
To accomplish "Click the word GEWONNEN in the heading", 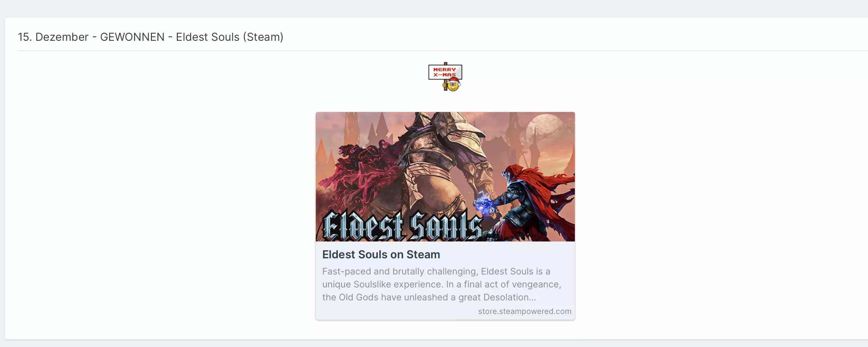I will tap(132, 37).
